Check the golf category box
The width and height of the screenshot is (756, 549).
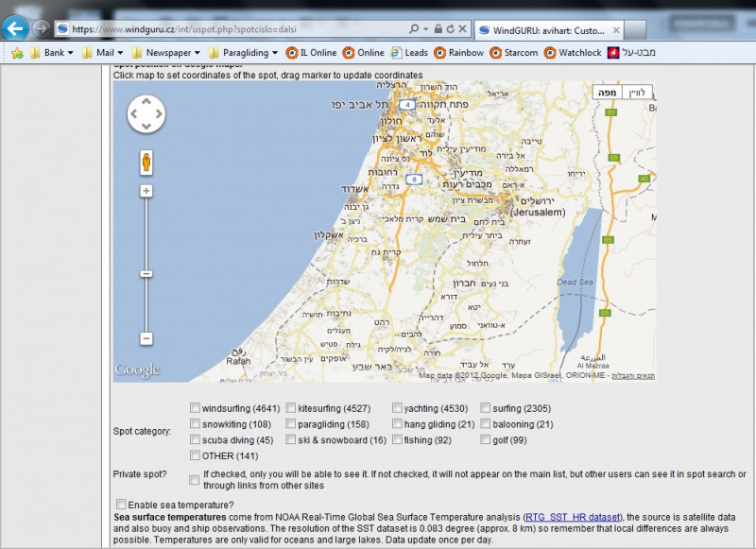(x=485, y=439)
